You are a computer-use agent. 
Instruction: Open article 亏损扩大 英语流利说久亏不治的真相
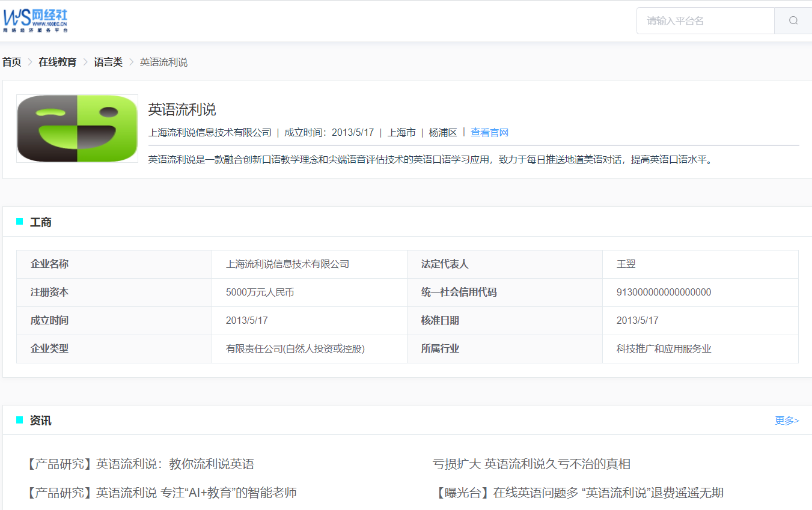click(531, 464)
